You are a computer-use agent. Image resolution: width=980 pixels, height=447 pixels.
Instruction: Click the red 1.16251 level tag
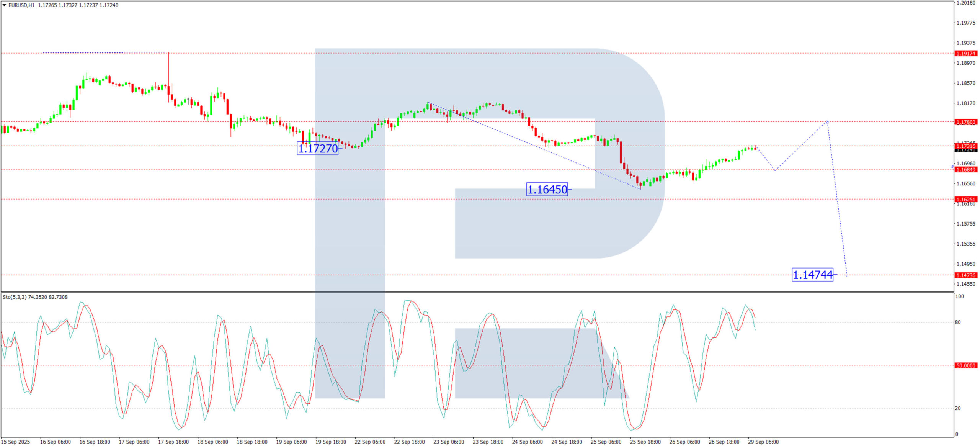click(966, 199)
